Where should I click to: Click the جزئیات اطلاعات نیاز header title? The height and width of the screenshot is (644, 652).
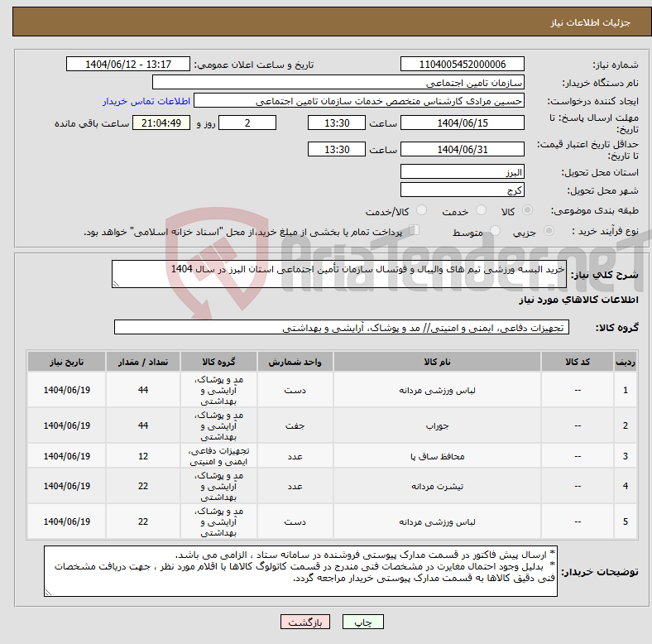[591, 22]
